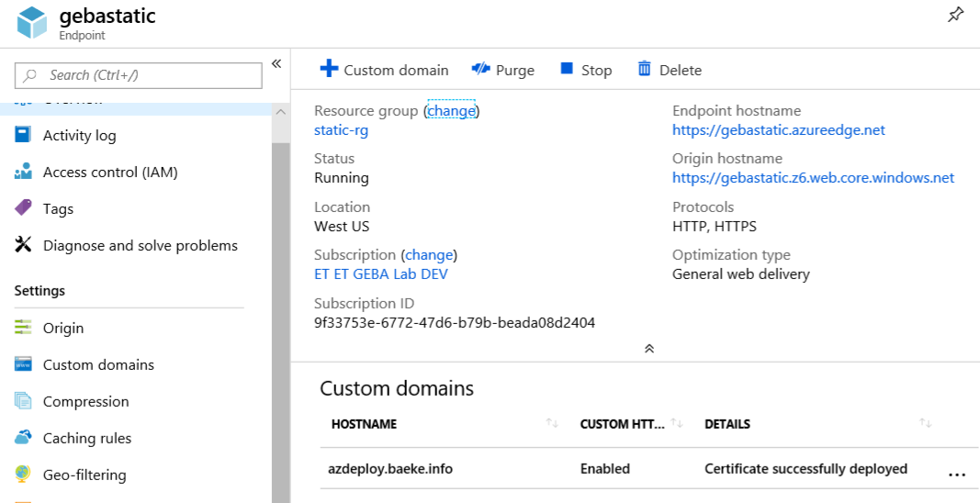Viewport: 980px width, 503px height.
Task: Click the Tags icon in sidebar
Action: 24,209
